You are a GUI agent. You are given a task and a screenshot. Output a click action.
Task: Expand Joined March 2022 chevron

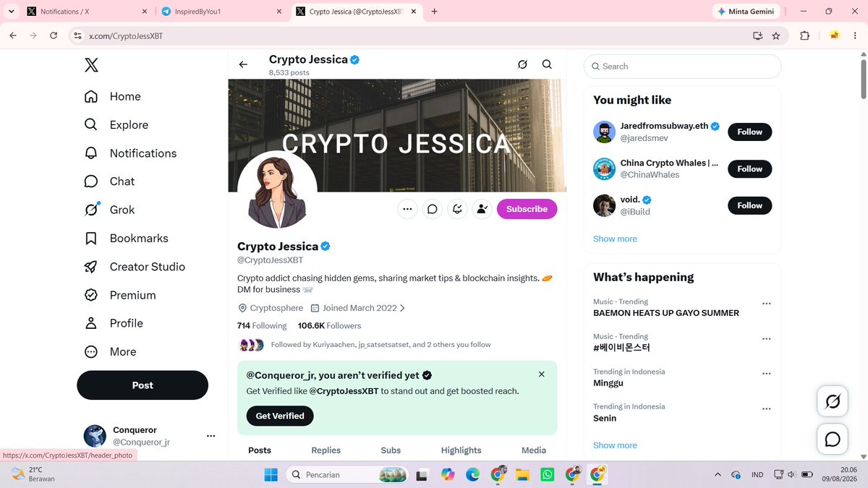(x=403, y=308)
